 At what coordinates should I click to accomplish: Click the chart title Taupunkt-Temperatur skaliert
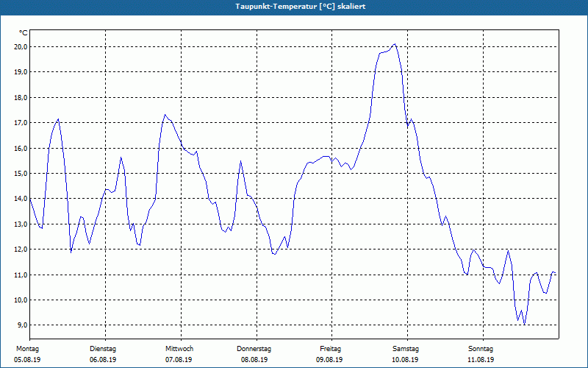click(301, 7)
